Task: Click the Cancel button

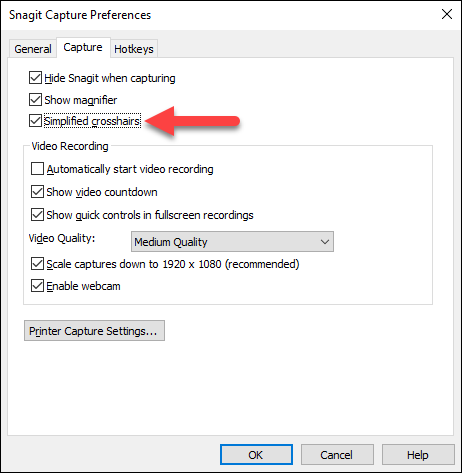Action: pos(337,455)
